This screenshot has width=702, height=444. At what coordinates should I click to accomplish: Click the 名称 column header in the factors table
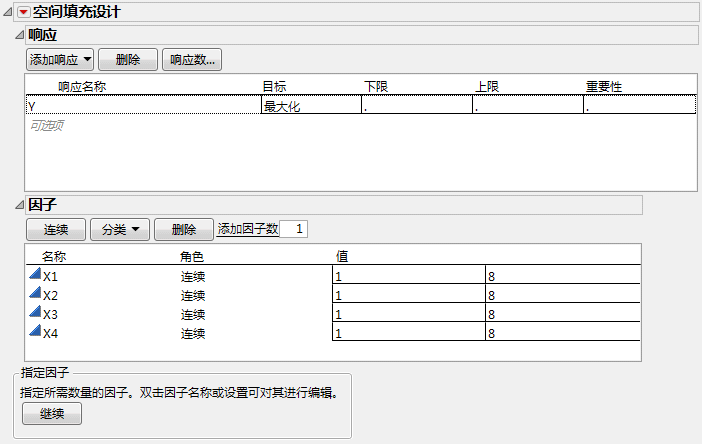(54, 256)
